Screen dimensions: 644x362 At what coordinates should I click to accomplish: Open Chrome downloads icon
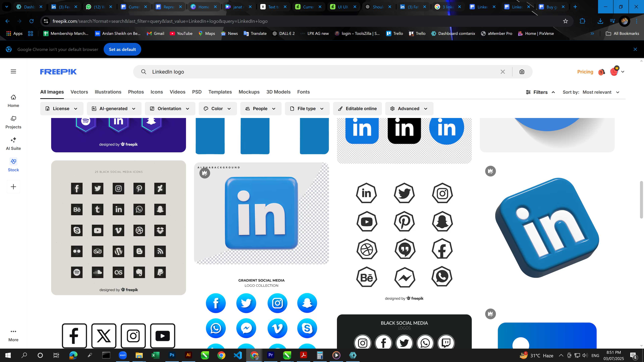(x=600, y=21)
